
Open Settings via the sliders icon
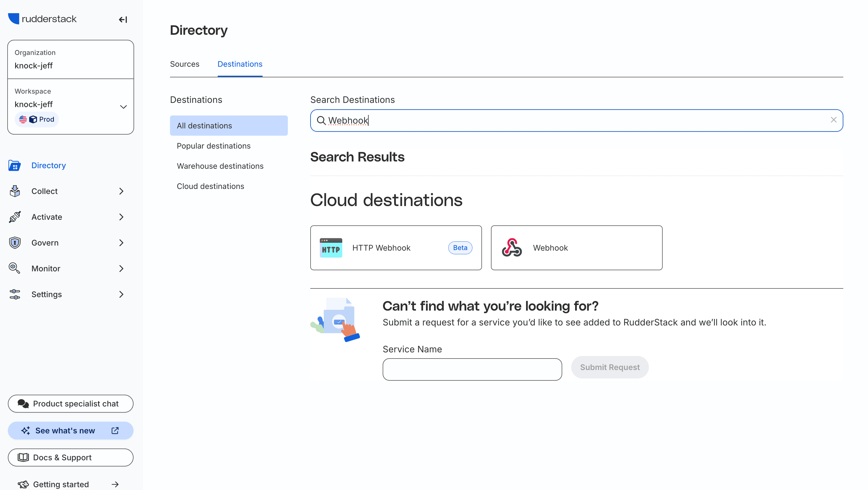point(14,294)
